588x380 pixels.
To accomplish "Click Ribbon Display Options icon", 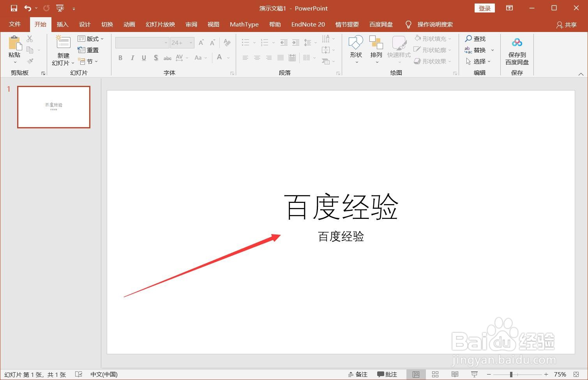I will (x=509, y=8).
